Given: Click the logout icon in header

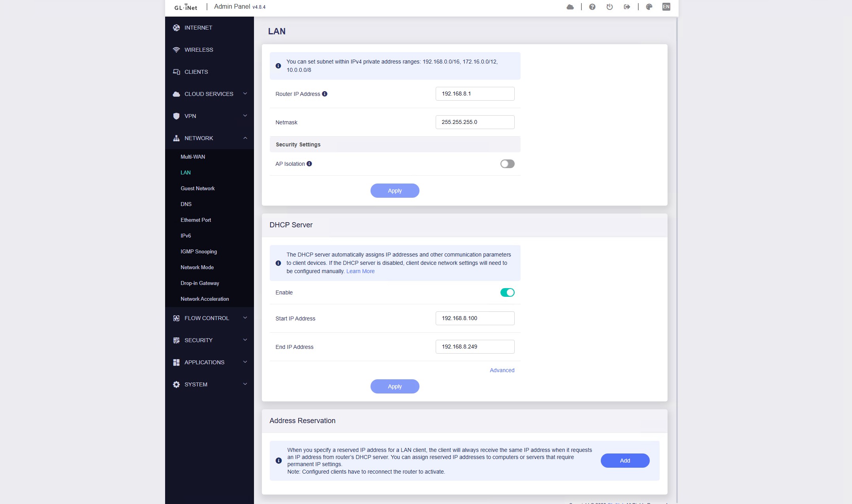Looking at the screenshot, I should [627, 7].
